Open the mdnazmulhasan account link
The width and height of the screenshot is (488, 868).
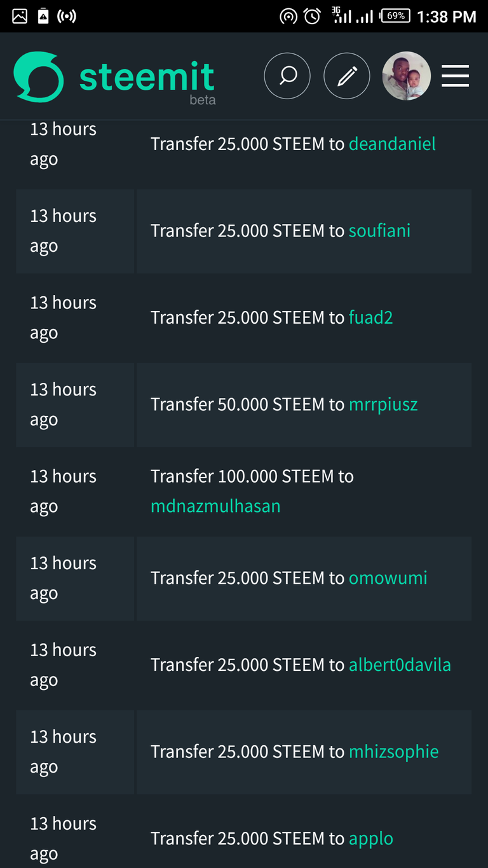pos(215,506)
